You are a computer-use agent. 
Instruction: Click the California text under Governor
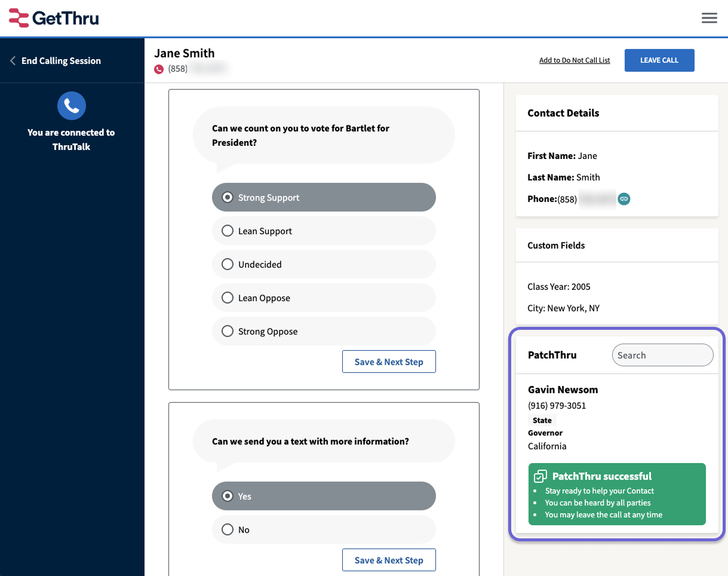[x=547, y=446]
